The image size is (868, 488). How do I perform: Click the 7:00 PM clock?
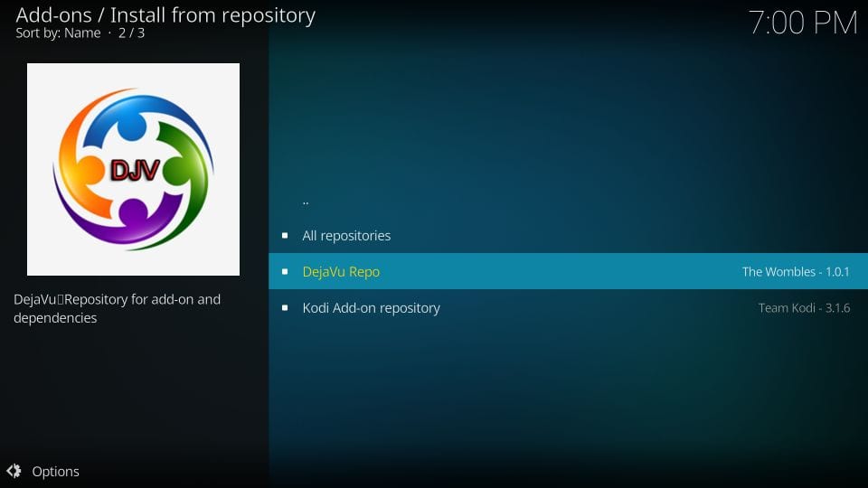803,23
